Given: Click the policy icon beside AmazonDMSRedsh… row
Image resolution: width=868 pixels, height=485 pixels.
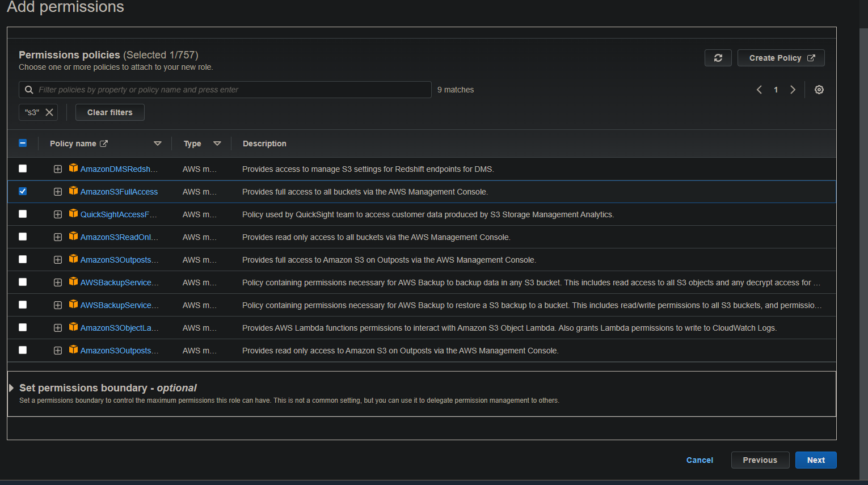Looking at the screenshot, I should [73, 168].
